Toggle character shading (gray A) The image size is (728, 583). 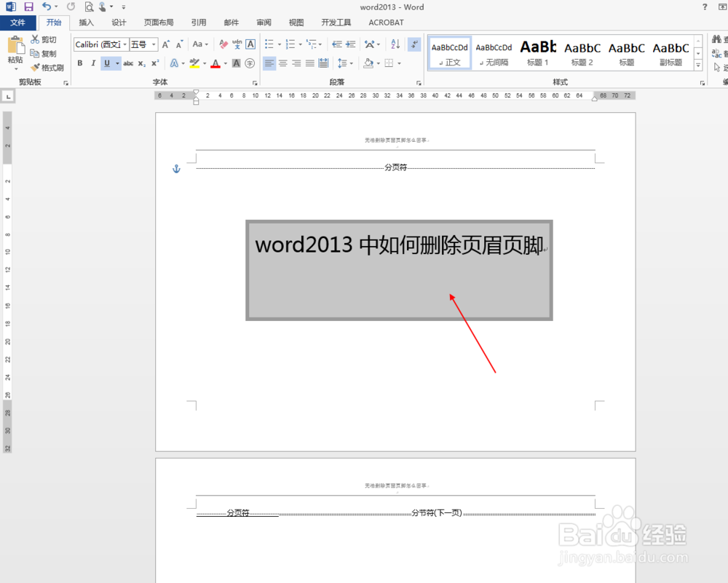[237, 63]
